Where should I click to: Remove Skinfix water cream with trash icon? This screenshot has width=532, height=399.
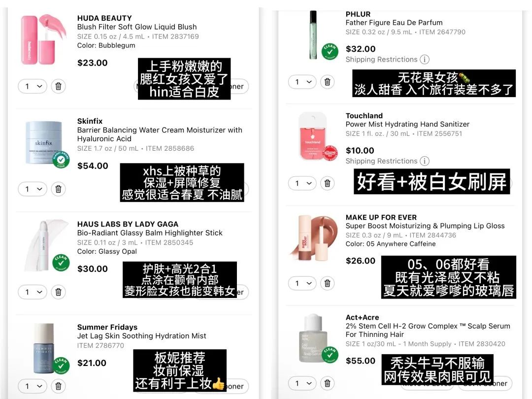tap(58, 189)
